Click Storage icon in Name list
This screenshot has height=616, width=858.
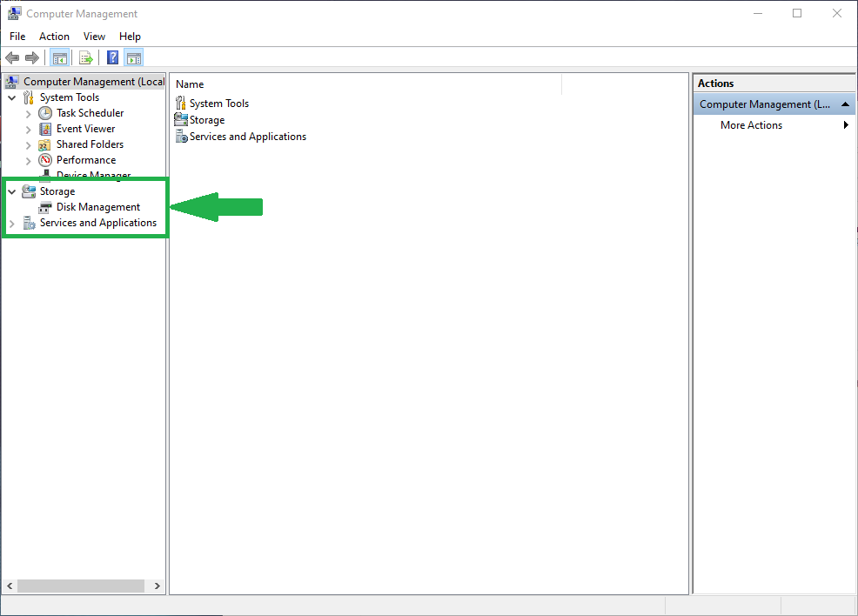click(181, 119)
